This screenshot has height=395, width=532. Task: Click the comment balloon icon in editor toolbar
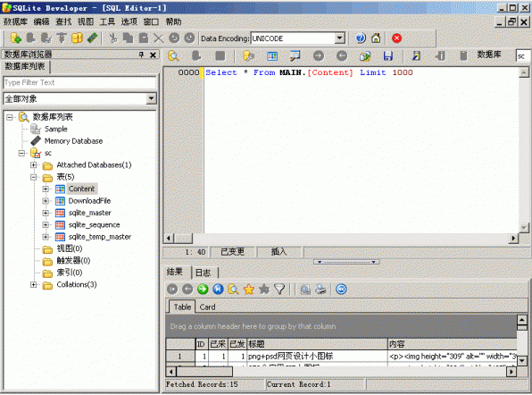[295, 55]
